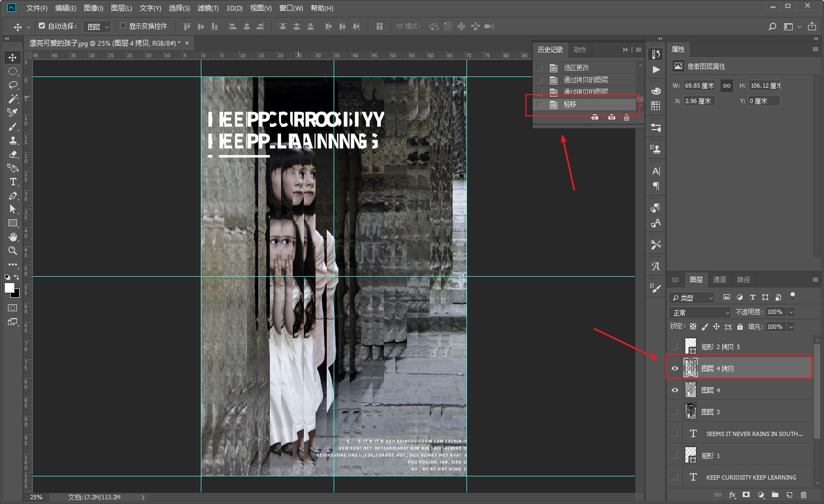This screenshot has height=504, width=824.
Task: Delete current history state with trash icon
Action: [x=626, y=117]
